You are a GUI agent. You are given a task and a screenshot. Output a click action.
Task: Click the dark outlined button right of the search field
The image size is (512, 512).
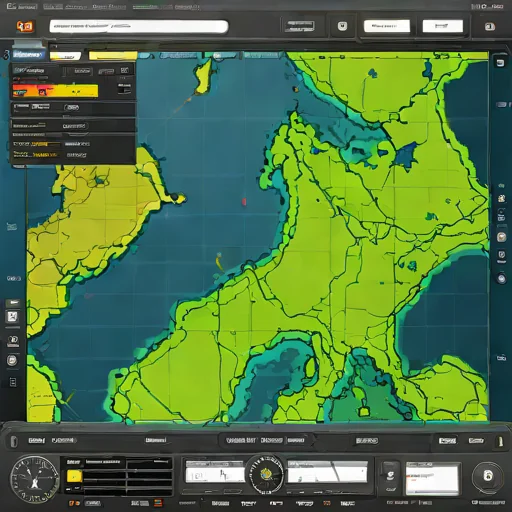[x=299, y=27]
